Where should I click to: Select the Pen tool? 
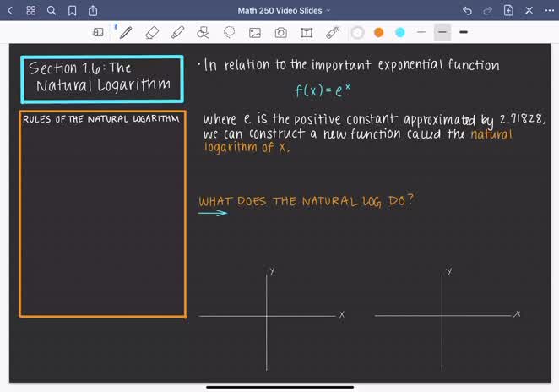coord(126,32)
